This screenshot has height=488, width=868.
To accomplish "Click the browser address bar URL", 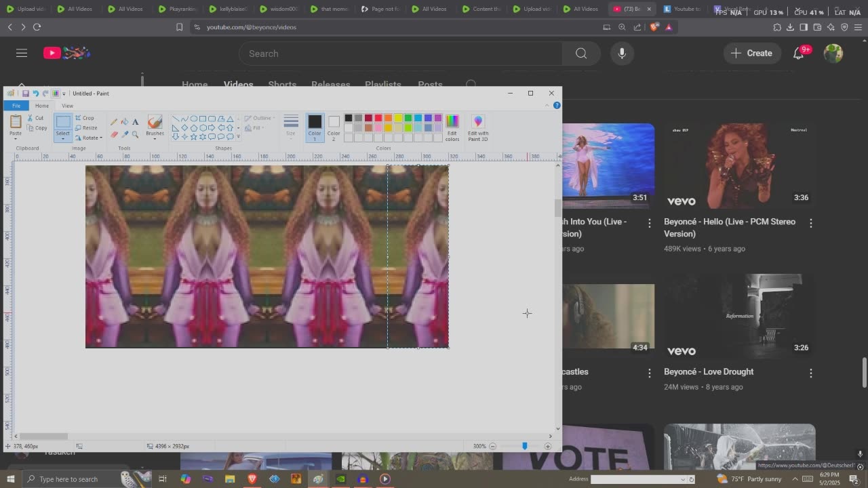I will [252, 27].
